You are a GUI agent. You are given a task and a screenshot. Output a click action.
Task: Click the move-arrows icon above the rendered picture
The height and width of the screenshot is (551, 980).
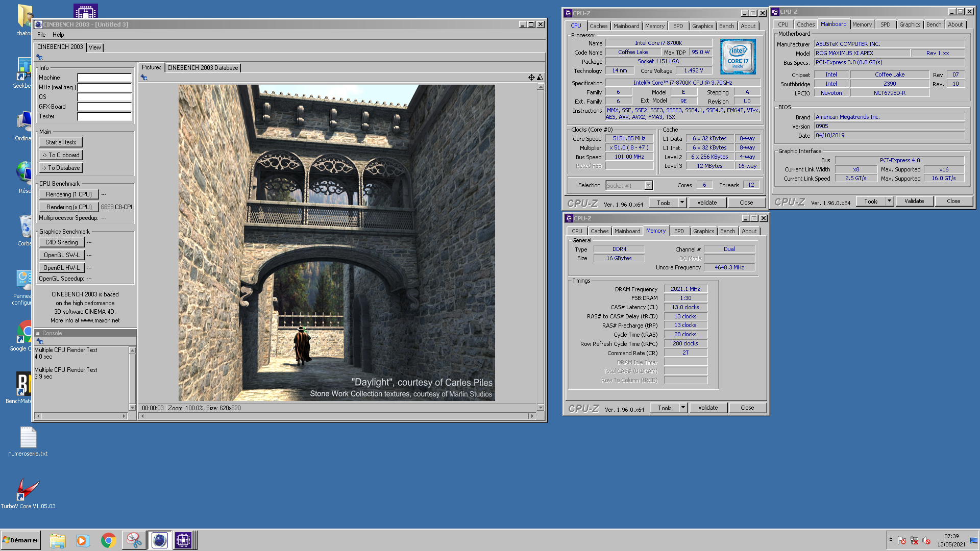(x=531, y=77)
